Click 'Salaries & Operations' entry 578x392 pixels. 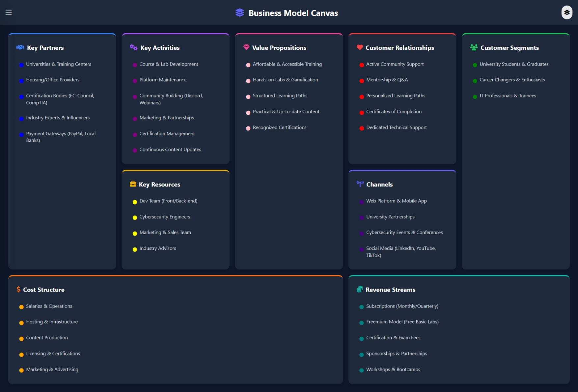pyautogui.click(x=49, y=306)
